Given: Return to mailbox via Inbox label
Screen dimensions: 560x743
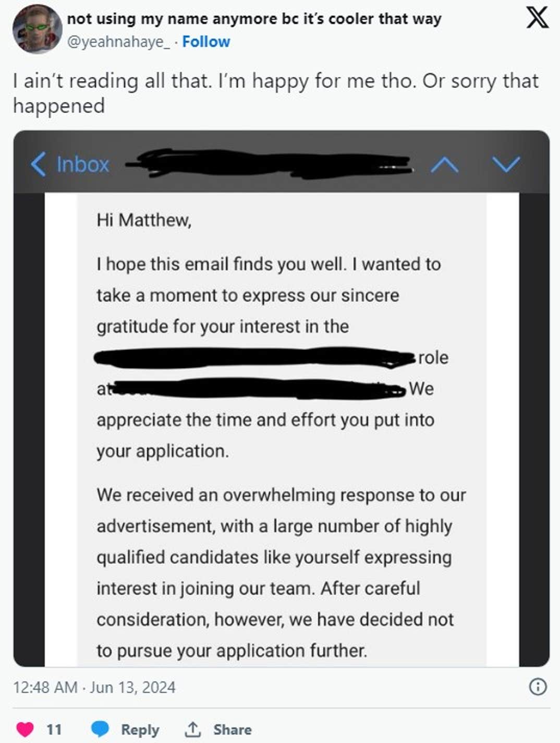Looking at the screenshot, I should (82, 164).
